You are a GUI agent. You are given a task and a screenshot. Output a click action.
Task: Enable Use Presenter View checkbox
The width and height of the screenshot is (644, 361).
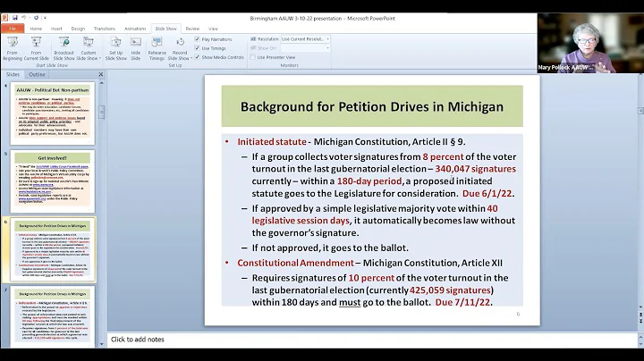pos(253,57)
